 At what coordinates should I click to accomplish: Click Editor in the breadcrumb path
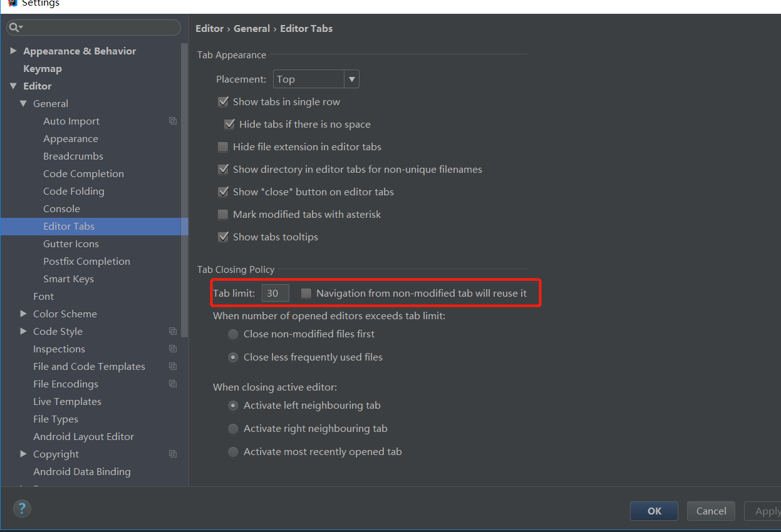[x=209, y=28]
